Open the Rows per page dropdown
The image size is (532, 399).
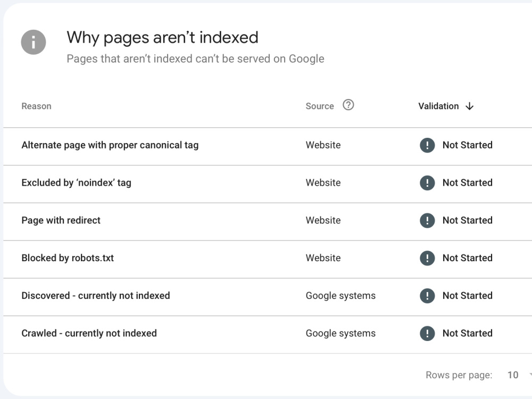point(519,375)
